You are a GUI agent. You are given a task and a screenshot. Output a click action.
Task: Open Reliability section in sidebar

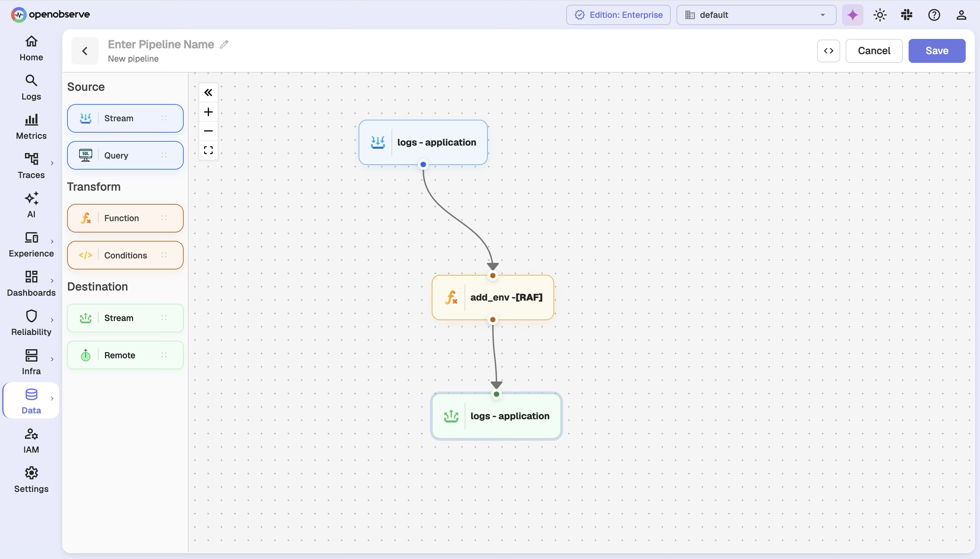(31, 323)
